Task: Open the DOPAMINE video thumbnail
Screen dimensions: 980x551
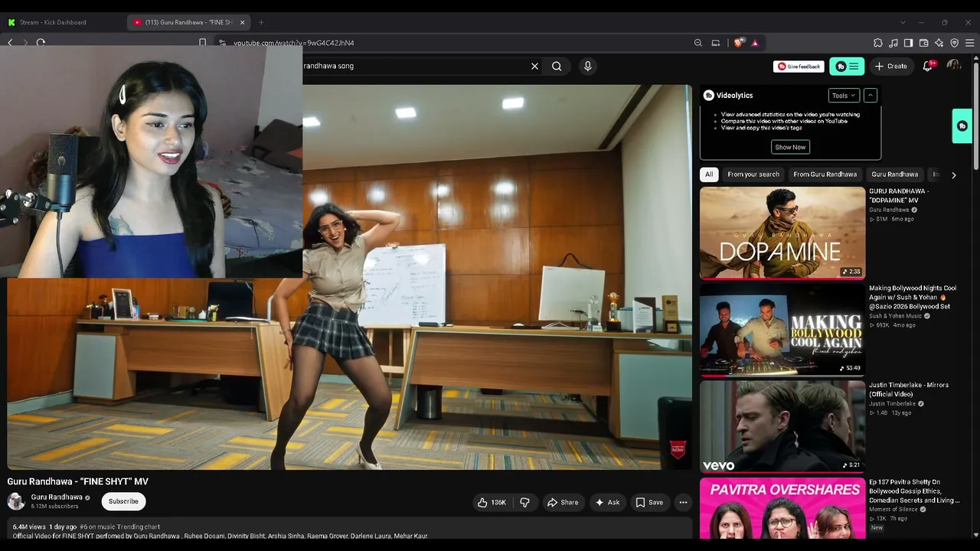Action: 782,233
